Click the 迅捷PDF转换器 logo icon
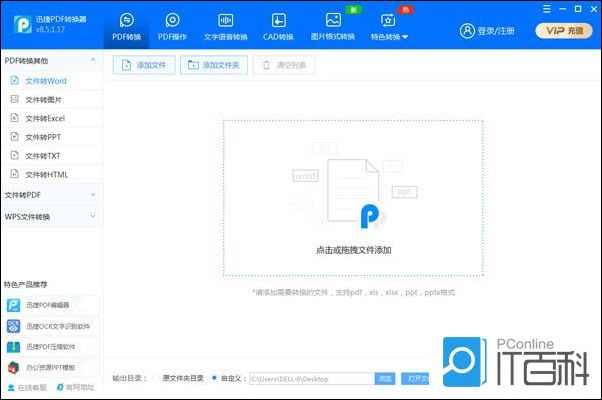 [x=22, y=24]
